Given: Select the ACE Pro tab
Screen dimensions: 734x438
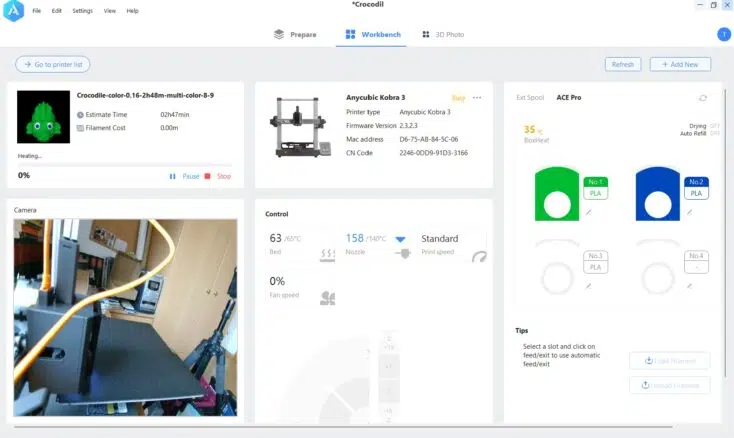Looking at the screenshot, I should pyautogui.click(x=569, y=98).
